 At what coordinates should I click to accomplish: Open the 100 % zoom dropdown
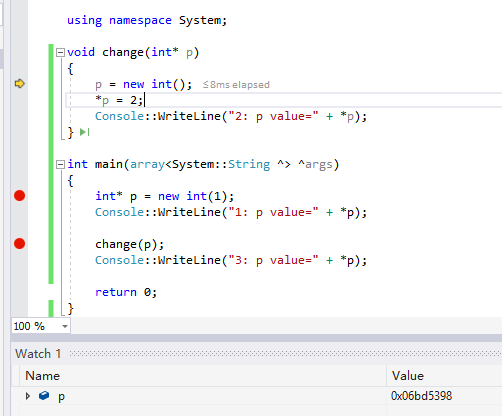[x=65, y=326]
